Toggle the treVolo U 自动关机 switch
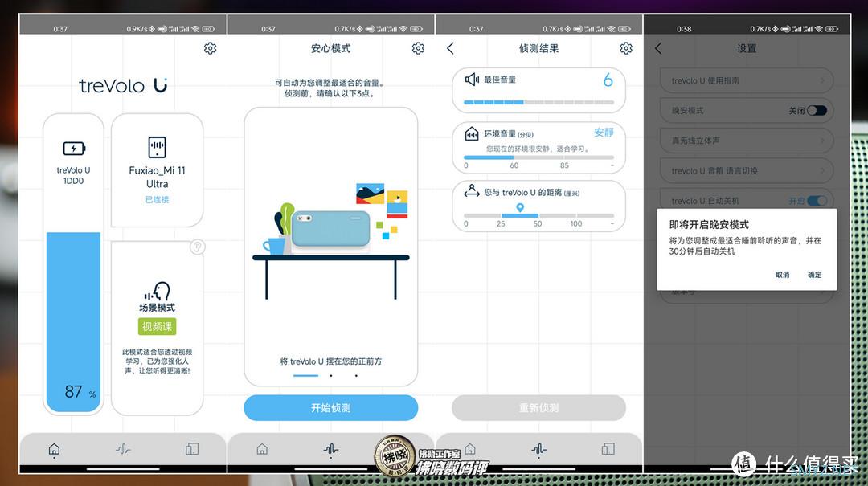This screenshot has height=486, width=868. coord(817,200)
